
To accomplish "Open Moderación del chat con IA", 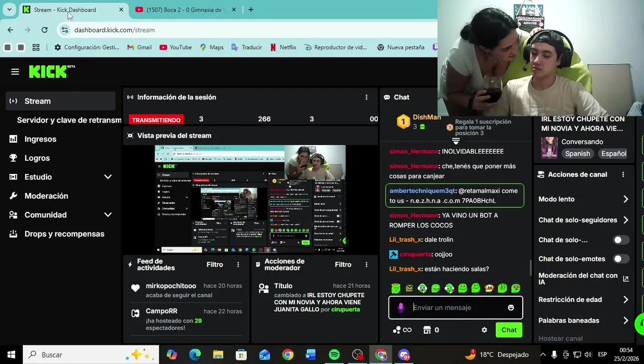I will [x=583, y=279].
